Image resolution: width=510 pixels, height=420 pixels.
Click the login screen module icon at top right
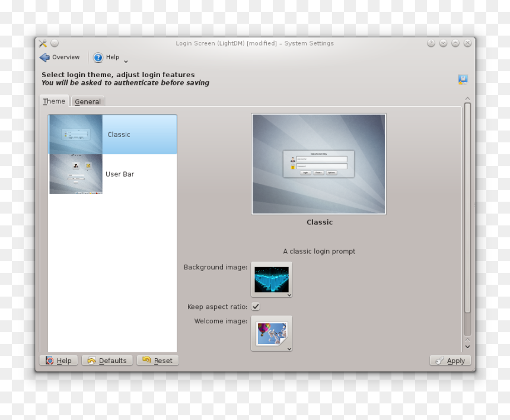point(463,79)
